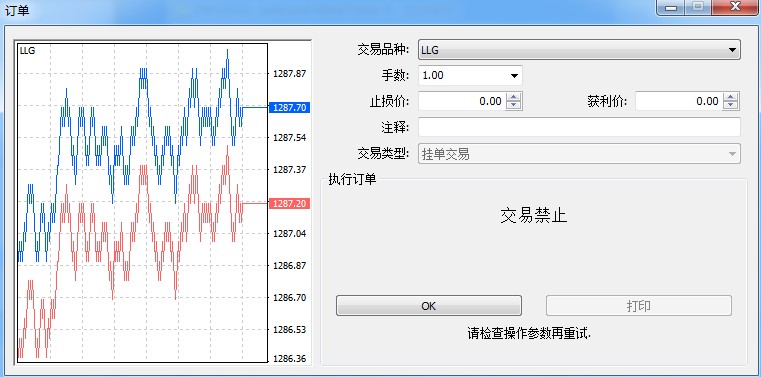The height and width of the screenshot is (377, 761).
Task: Click the 1286.36 price axis label
Action: (x=290, y=359)
